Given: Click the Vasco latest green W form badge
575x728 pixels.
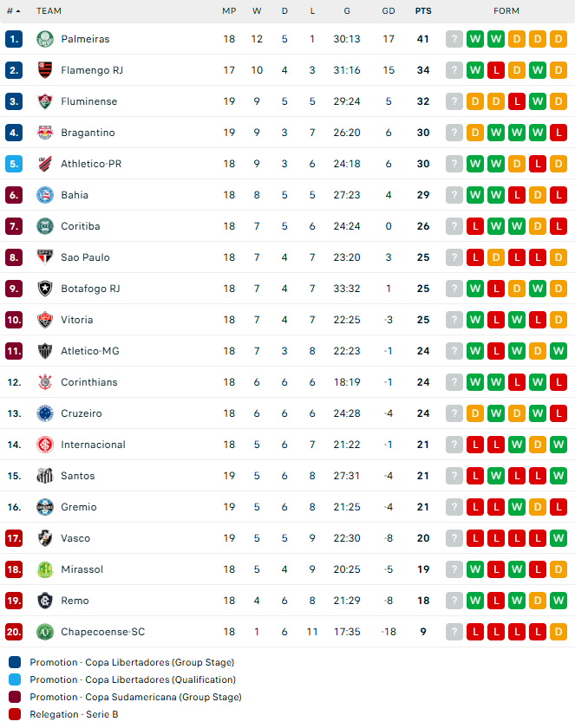Looking at the screenshot, I should [559, 538].
